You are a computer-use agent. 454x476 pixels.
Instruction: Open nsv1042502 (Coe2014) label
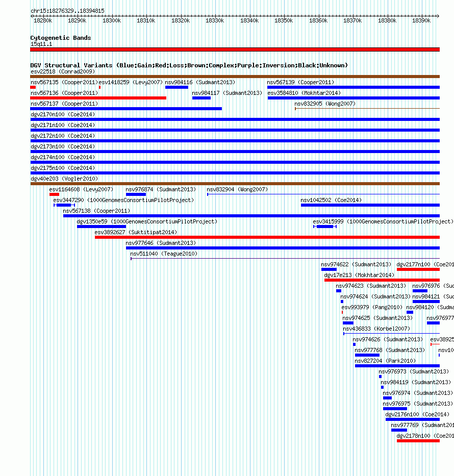click(x=331, y=200)
